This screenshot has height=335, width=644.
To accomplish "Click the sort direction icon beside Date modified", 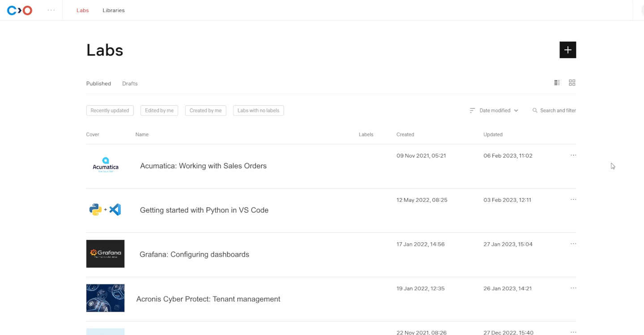I will point(472,110).
